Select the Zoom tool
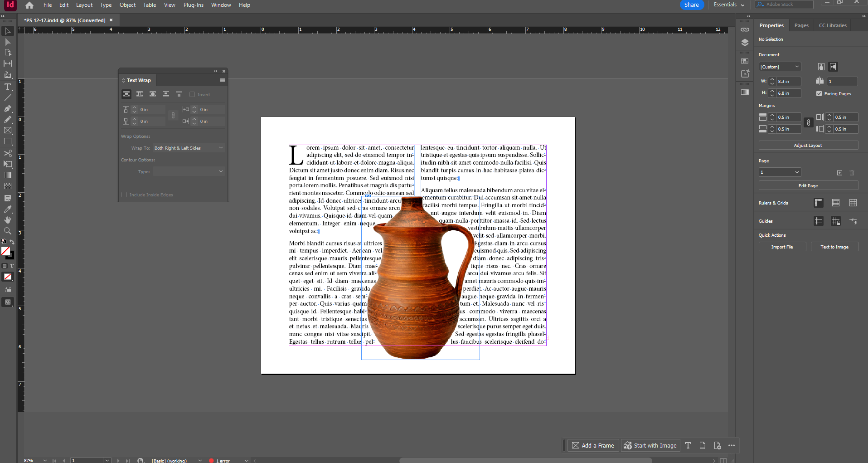 [8, 231]
